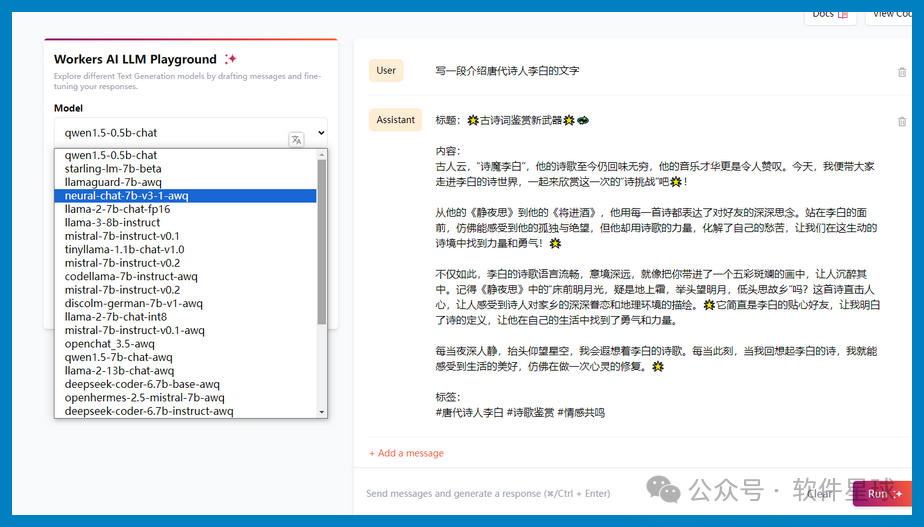Viewport: 924px width, 527px height.
Task: Select qwen1.5-0.5b-chat in the model list
Action: pyautogui.click(x=185, y=155)
